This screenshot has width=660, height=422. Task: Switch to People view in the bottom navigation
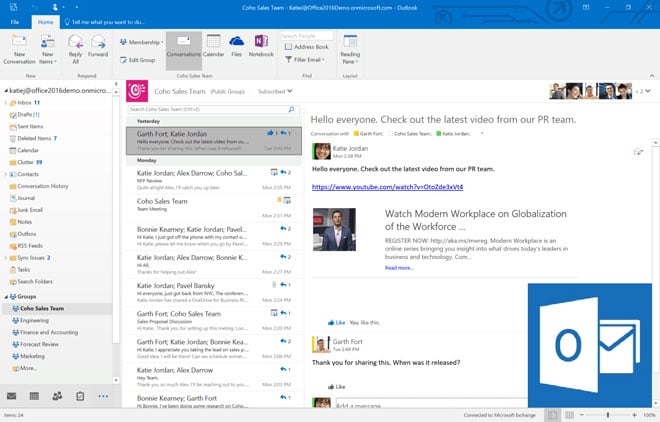click(x=57, y=396)
